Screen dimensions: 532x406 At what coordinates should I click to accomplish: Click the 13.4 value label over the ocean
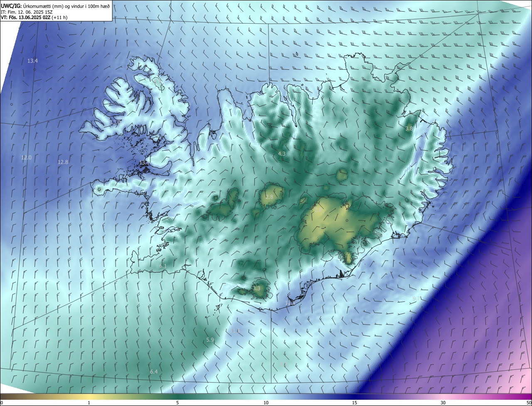(x=32, y=61)
